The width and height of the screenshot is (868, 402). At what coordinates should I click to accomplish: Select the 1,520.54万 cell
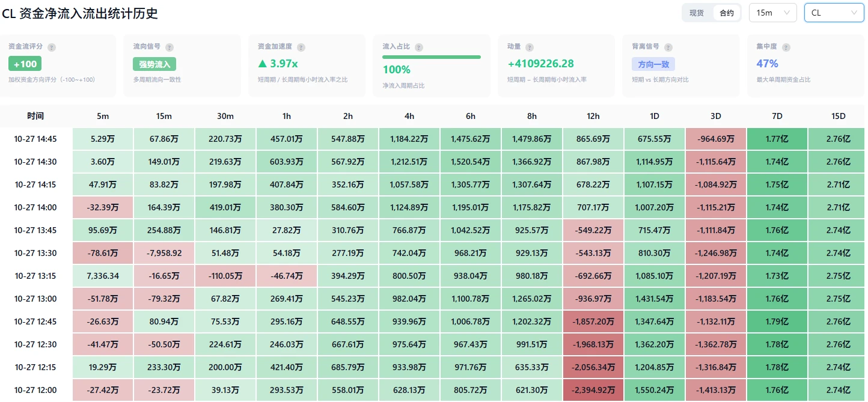(470, 162)
